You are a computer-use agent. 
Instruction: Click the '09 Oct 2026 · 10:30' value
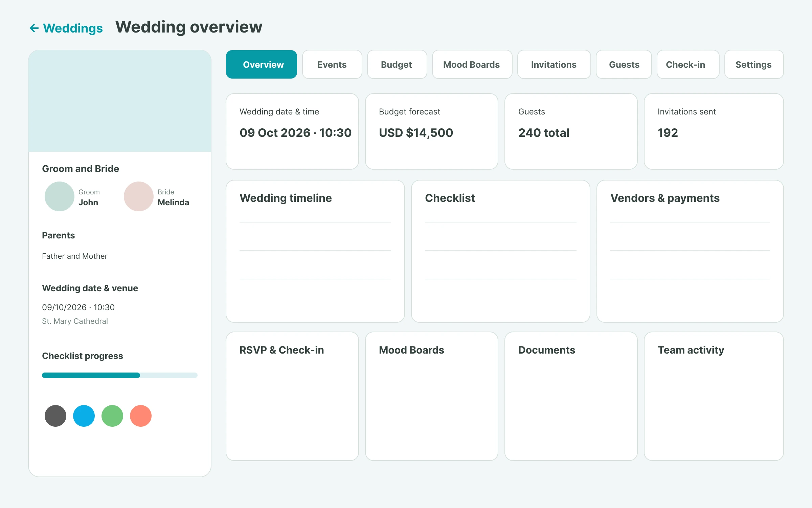296,133
